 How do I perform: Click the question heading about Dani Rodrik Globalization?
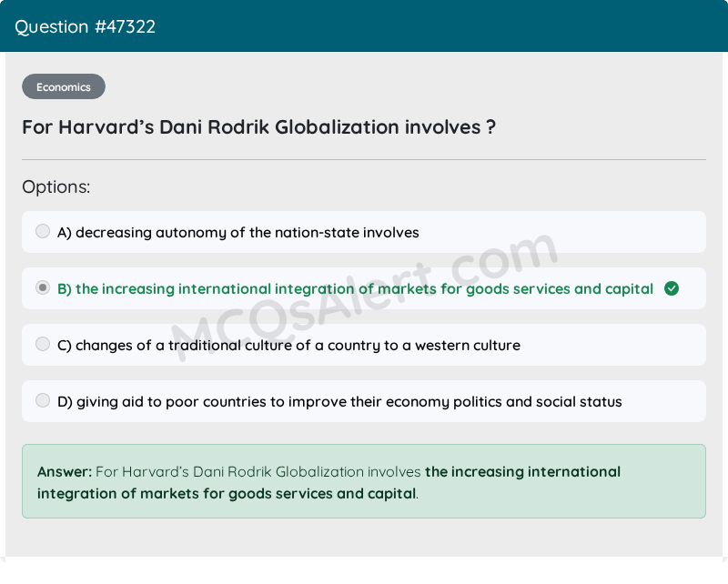259,127
